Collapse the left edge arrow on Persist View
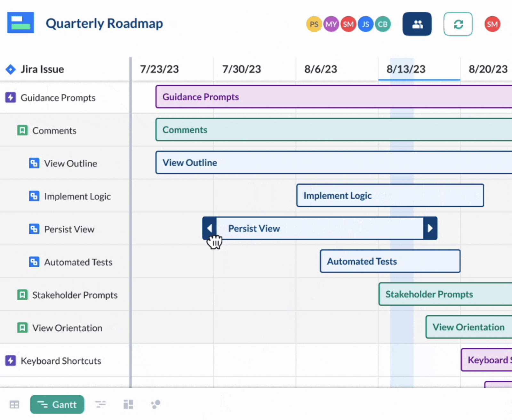This screenshot has height=420, width=512. [210, 228]
